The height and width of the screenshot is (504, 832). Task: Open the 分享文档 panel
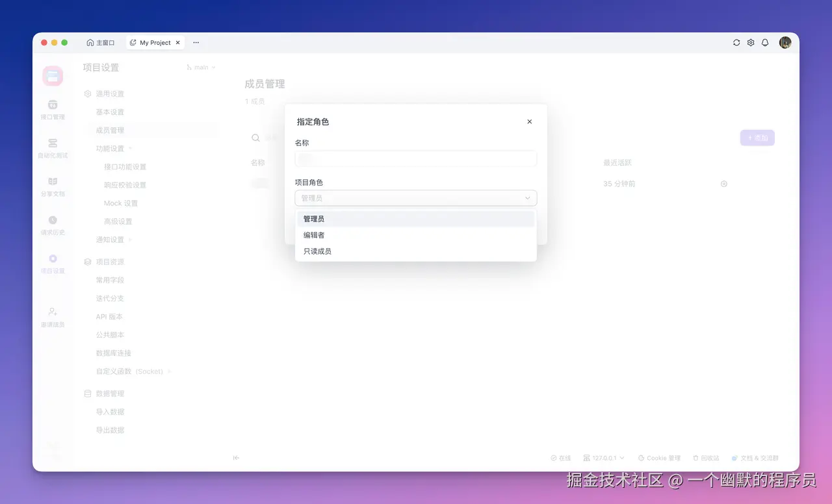(x=53, y=188)
